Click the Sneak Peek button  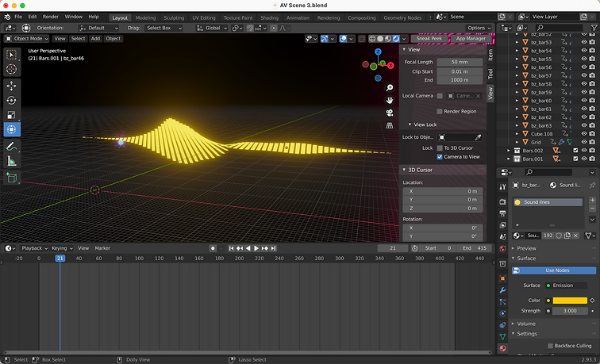click(429, 39)
